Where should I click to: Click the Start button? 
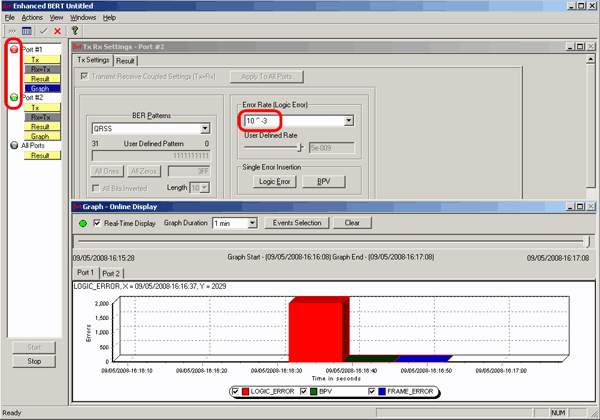click(34, 347)
